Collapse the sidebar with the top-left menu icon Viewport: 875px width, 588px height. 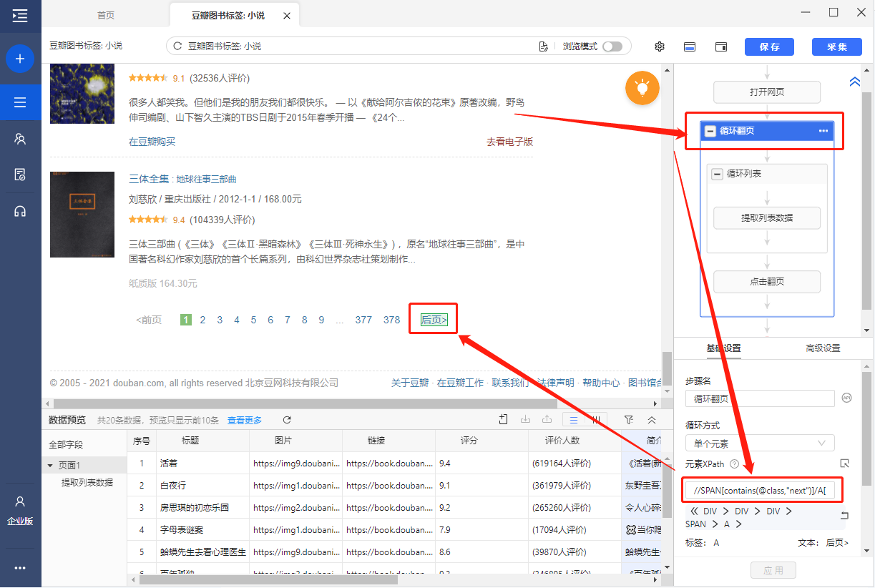[x=20, y=15]
